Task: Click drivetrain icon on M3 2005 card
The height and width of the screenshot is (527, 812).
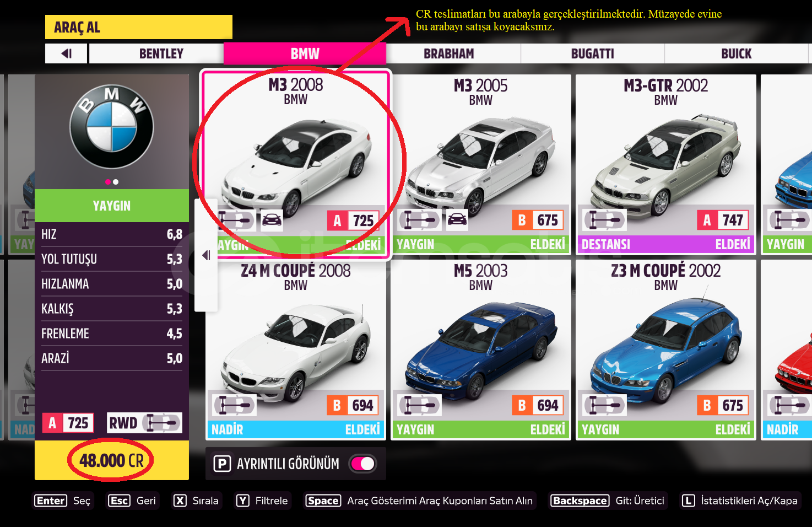Action: point(420,220)
